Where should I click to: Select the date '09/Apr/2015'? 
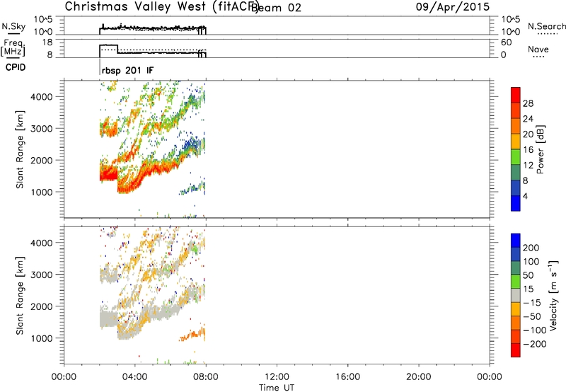click(453, 7)
